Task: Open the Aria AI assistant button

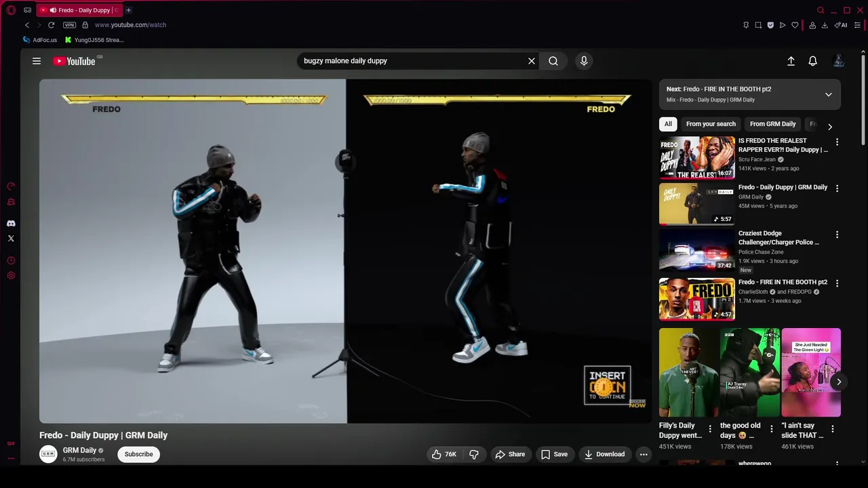Action: coord(841,25)
